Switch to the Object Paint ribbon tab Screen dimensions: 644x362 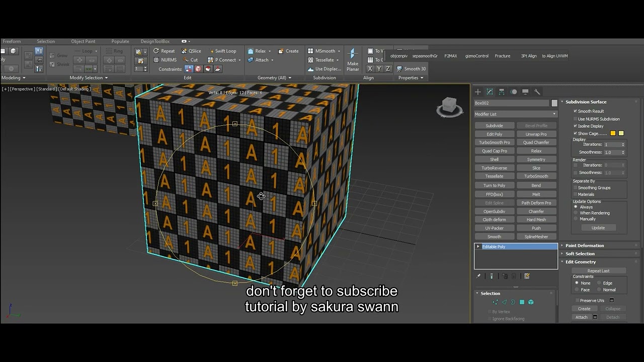pos(83,41)
